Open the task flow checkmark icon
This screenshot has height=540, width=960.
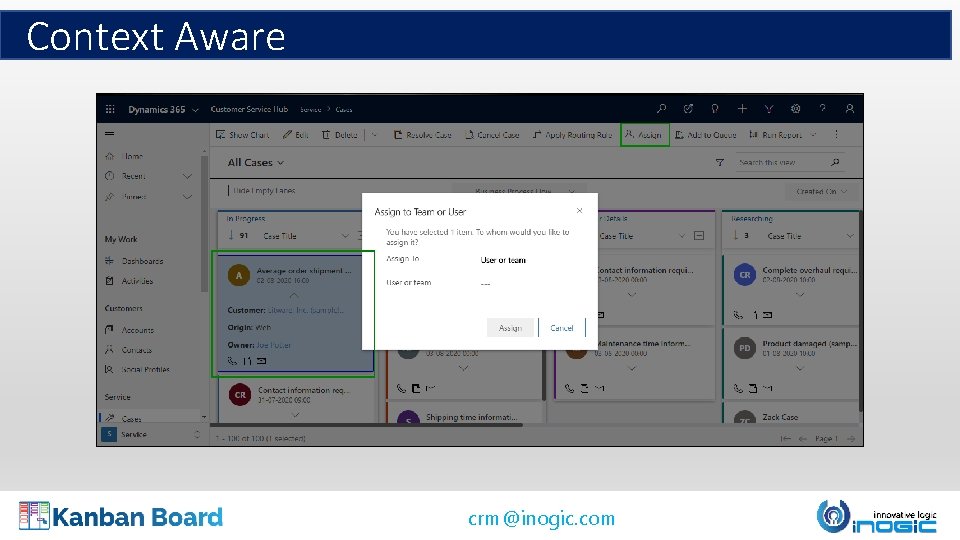point(688,108)
